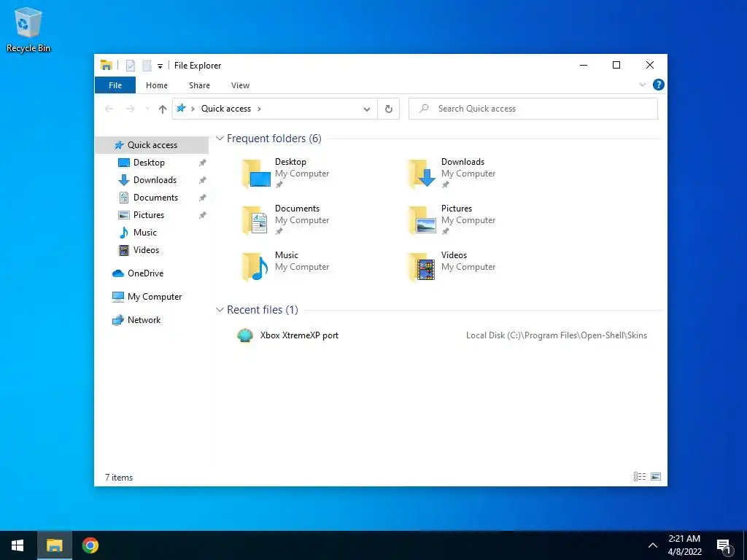
Task: Select the Desktop folder icon in Frequent folders
Action: pos(256,174)
